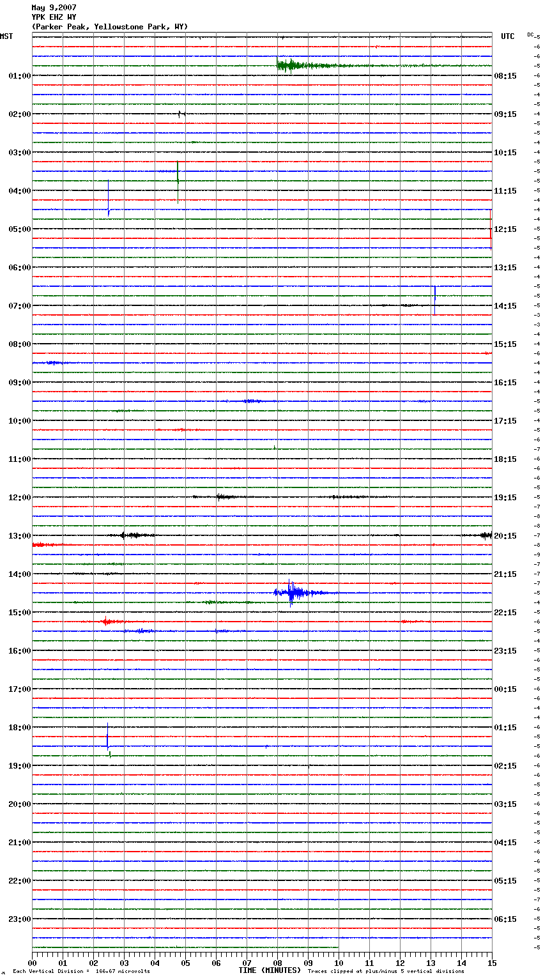Select the 02:00 MST time label

point(20,114)
